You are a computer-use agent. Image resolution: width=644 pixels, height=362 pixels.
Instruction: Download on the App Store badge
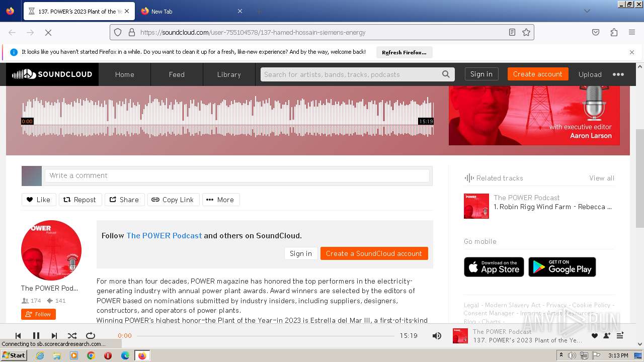494,267
